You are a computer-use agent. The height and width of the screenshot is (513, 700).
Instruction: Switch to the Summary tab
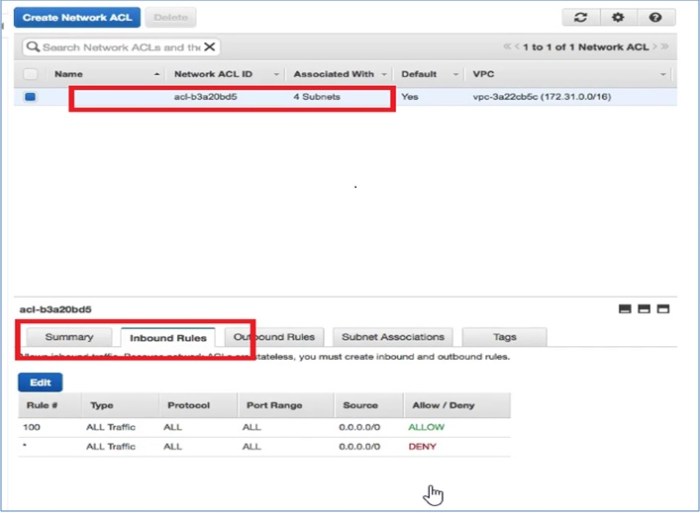coord(69,337)
